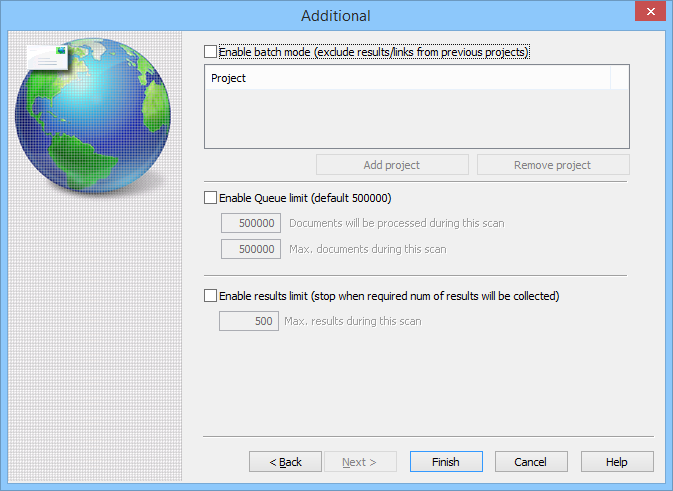Click the Max. results during this scan label
This screenshot has height=491, width=673.
click(x=353, y=321)
